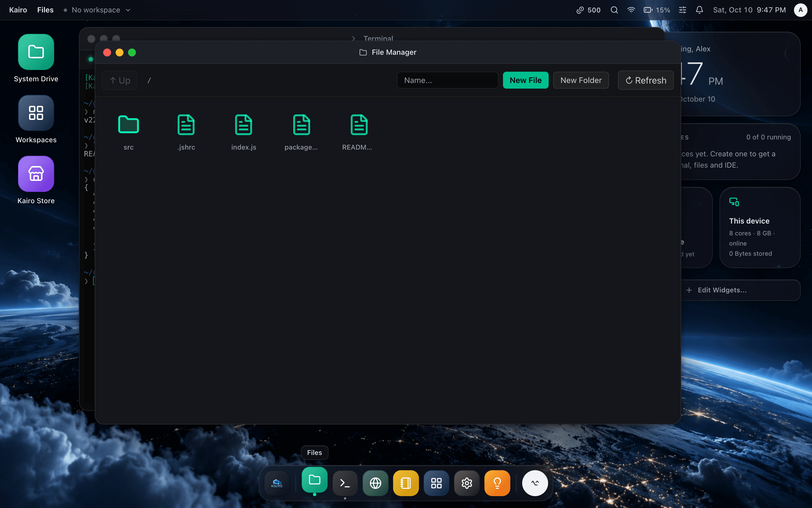Viewport: 812px width, 508px height.
Task: Open Settings gear in the dock
Action: pos(467,483)
